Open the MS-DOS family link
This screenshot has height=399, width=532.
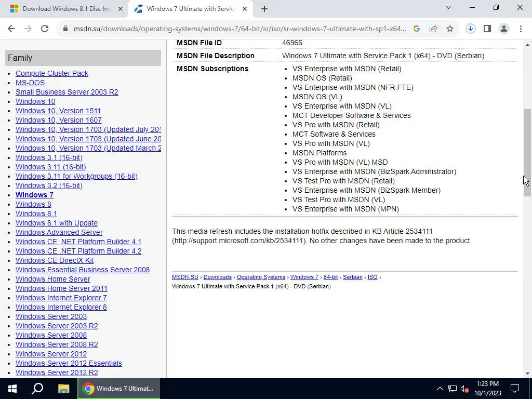(30, 83)
